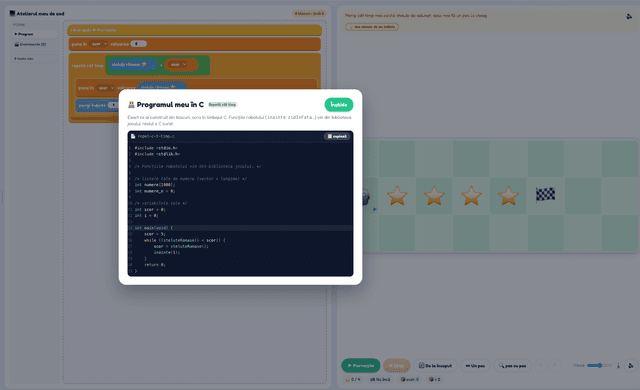Click the blocks counter badge at top right
The width and height of the screenshot is (640, 390).
[x=309, y=13]
